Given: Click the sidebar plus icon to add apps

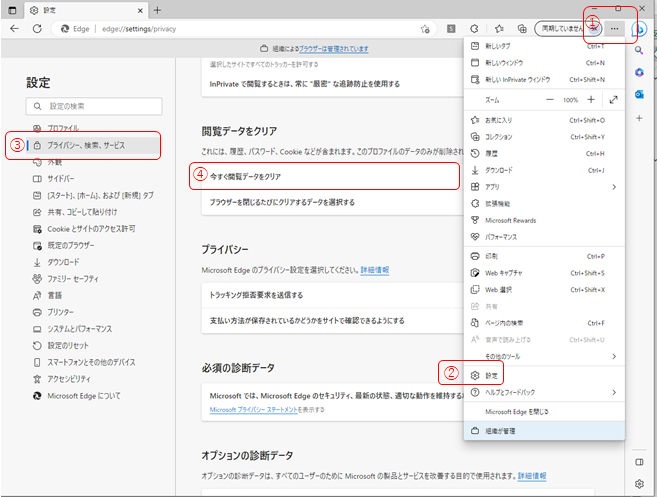Looking at the screenshot, I should click(x=639, y=118).
